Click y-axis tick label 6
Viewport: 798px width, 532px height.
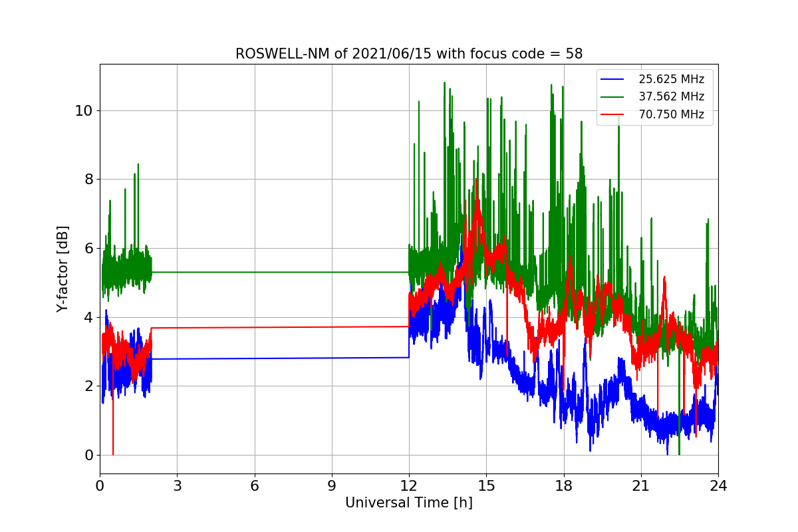point(88,249)
